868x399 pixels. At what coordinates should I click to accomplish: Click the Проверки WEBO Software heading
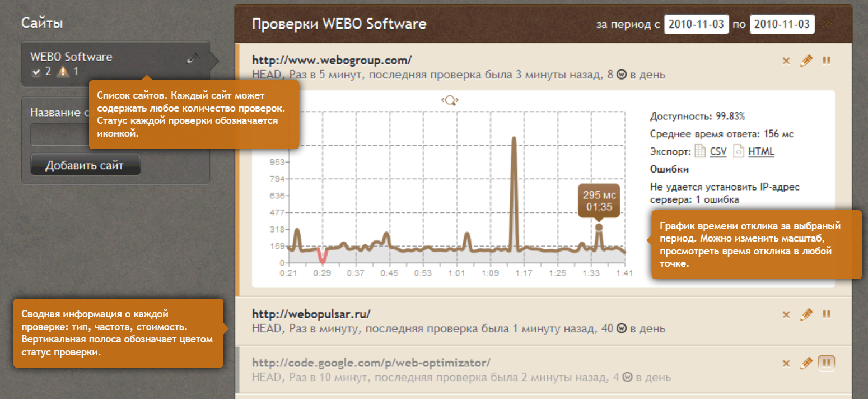point(339,24)
